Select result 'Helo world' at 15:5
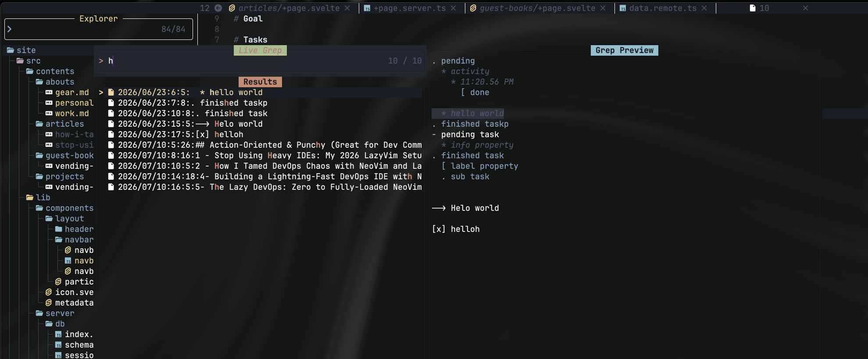The height and width of the screenshot is (359, 868). click(260, 124)
